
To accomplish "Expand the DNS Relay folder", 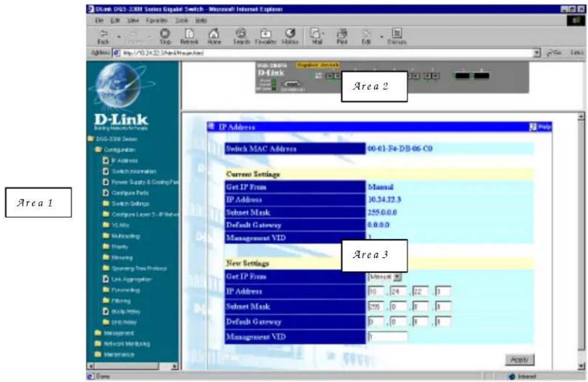I will point(120,322).
